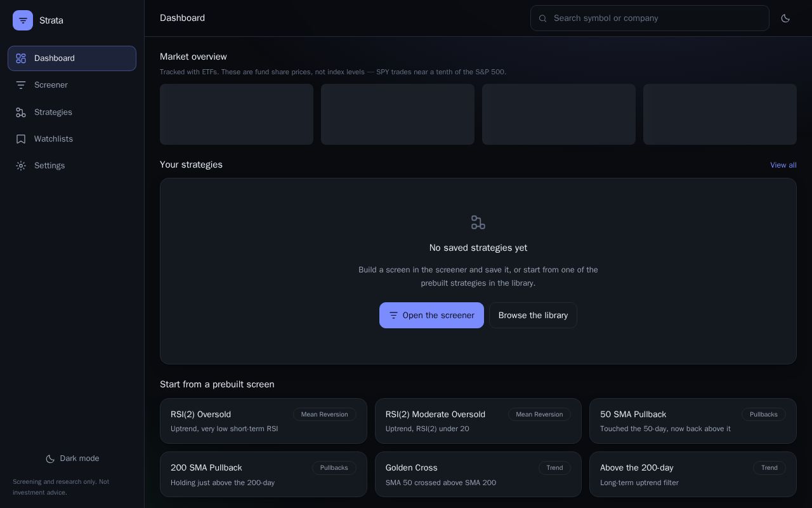Open the Golden Cross screen

478,474
